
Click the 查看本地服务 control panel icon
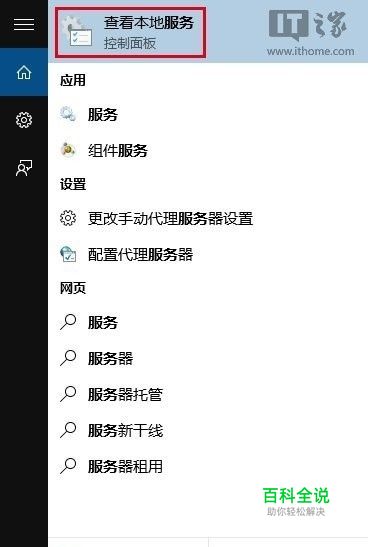tap(77, 32)
